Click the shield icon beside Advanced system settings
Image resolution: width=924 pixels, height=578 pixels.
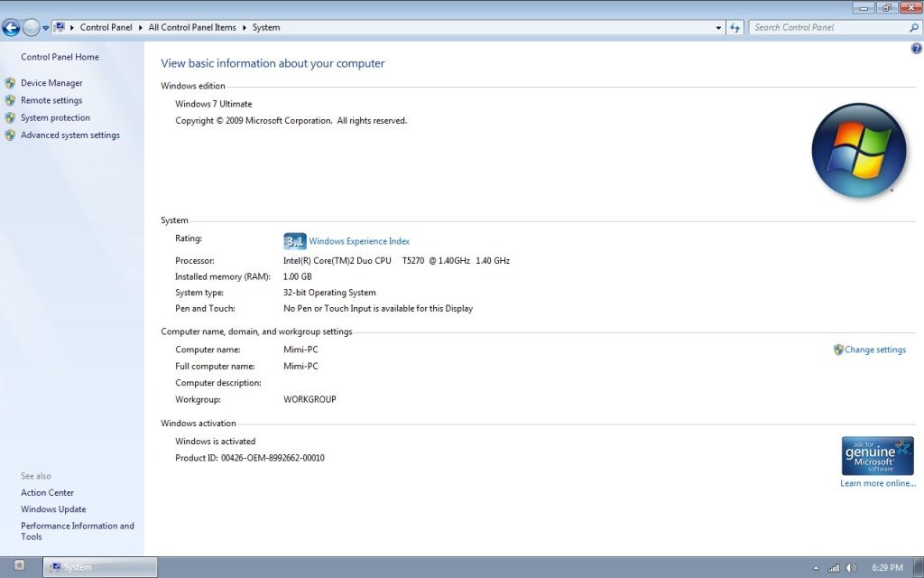pos(10,135)
